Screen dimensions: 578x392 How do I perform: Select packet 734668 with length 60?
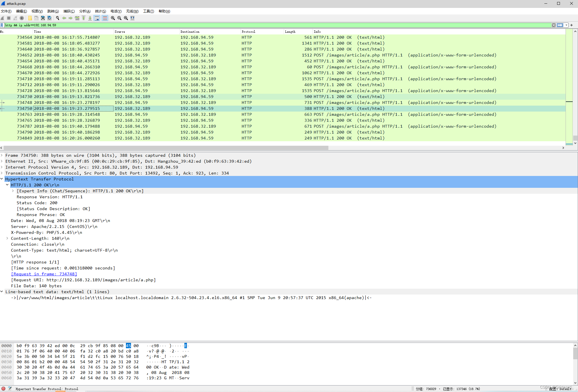pyautogui.click(x=283, y=67)
